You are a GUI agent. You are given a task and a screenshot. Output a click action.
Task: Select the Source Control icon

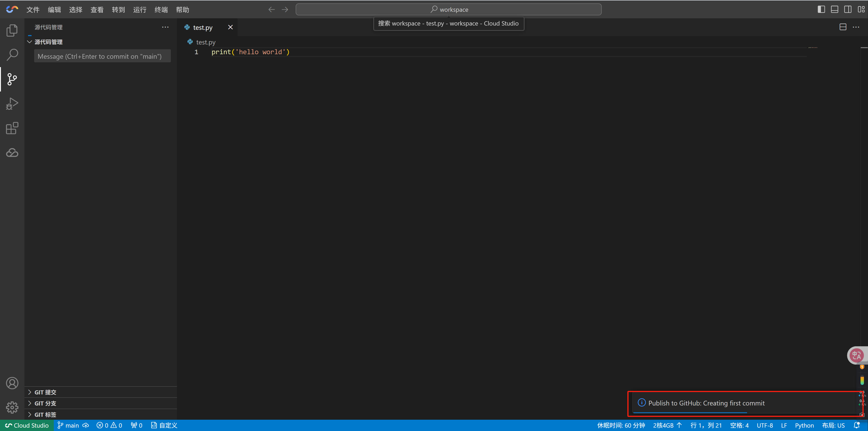click(x=12, y=80)
